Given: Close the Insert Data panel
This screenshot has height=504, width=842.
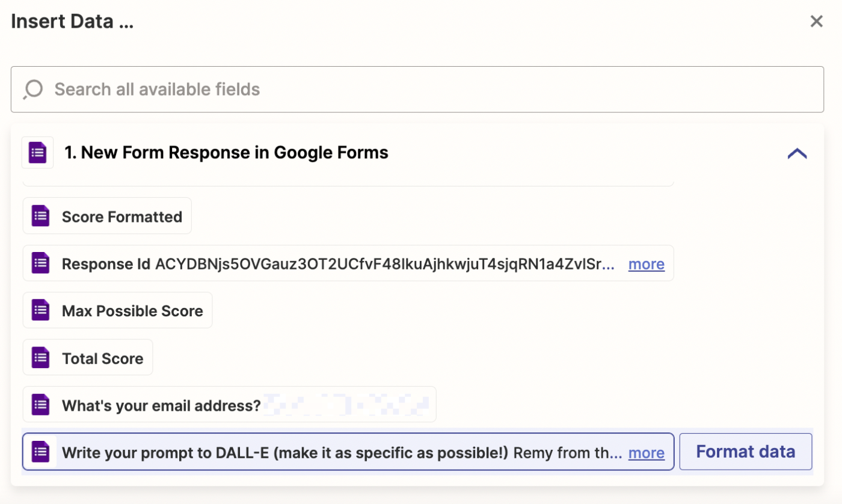Looking at the screenshot, I should [x=816, y=22].
